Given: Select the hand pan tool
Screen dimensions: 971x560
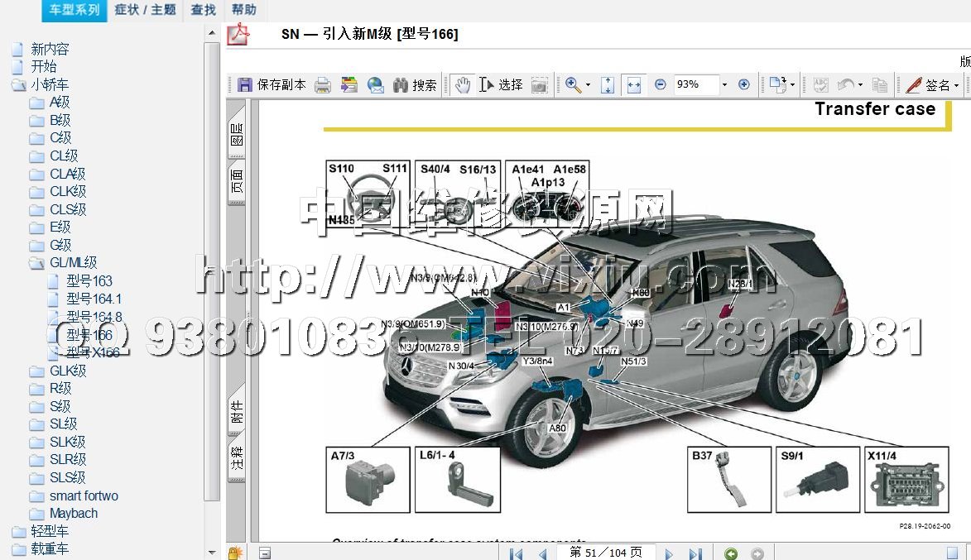Looking at the screenshot, I should tap(462, 84).
